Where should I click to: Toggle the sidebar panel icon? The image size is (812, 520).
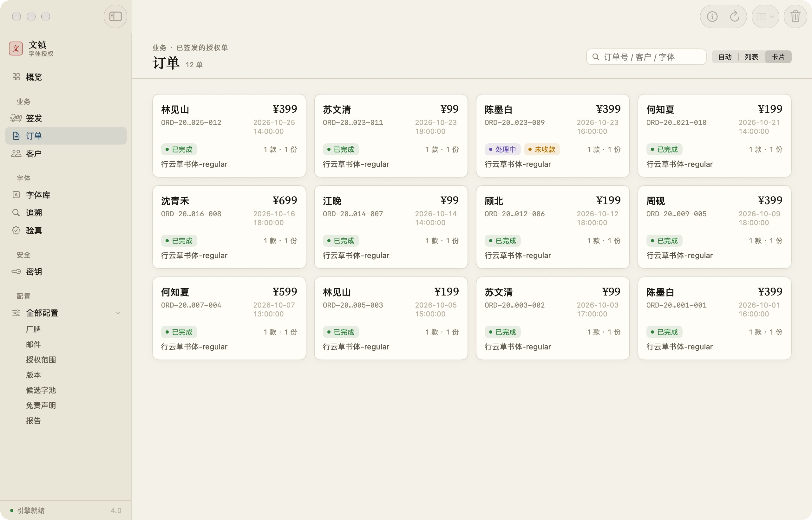(115, 16)
